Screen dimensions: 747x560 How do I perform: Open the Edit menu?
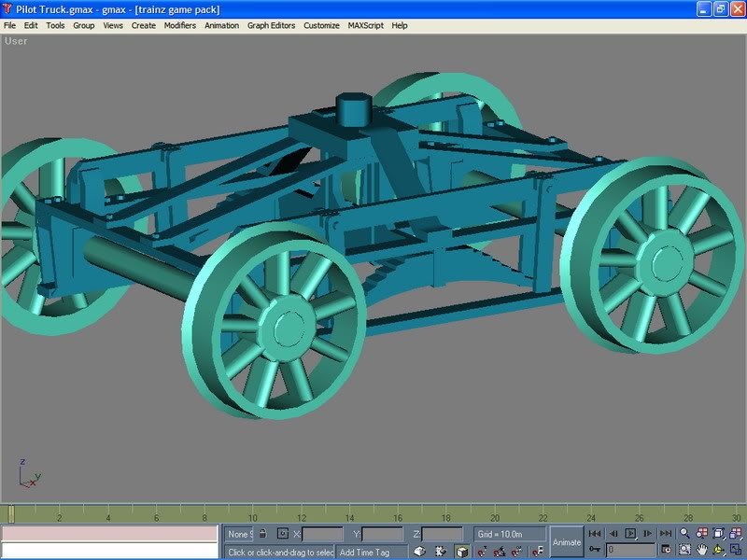pyautogui.click(x=31, y=26)
